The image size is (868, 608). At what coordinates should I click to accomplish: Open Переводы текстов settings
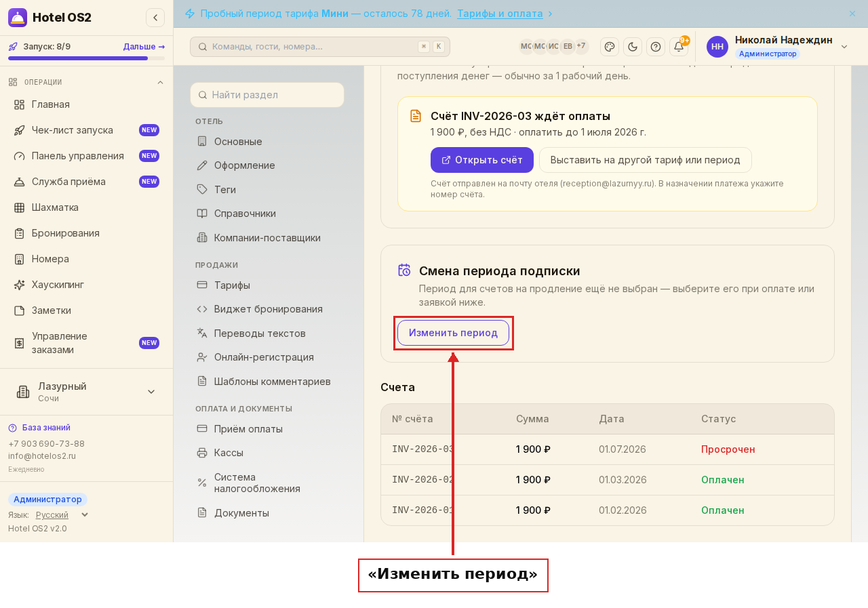[267, 333]
